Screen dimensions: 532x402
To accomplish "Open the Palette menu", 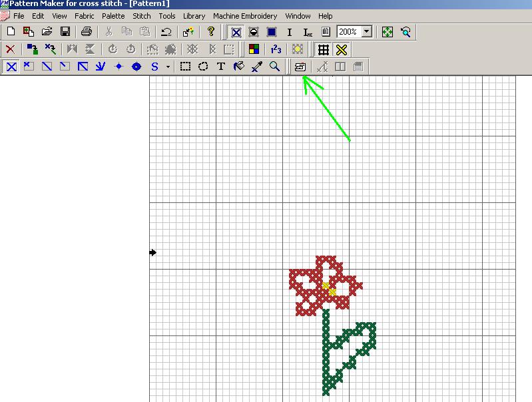I will click(x=113, y=15).
